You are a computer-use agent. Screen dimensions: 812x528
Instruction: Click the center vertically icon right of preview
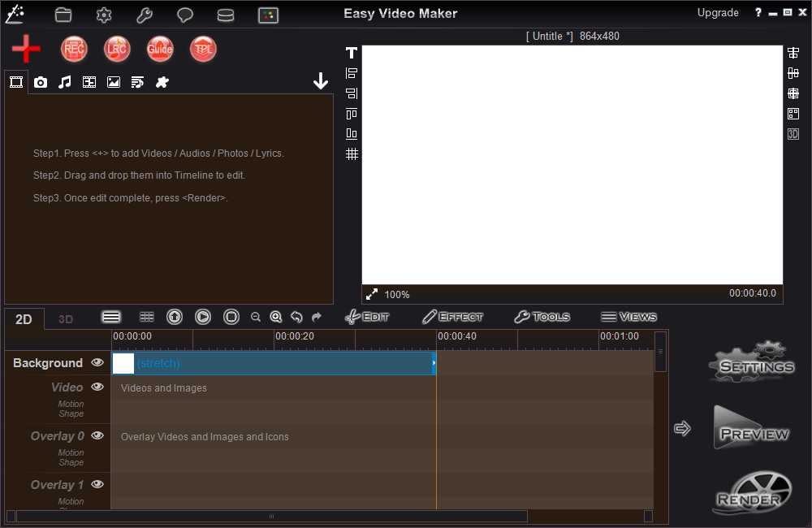tap(793, 73)
